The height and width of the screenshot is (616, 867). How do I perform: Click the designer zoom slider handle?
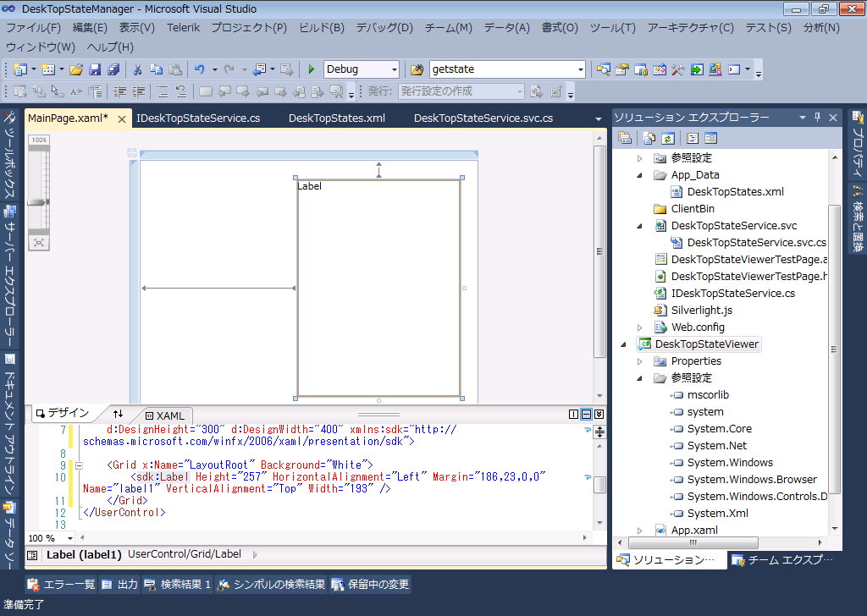(38, 203)
